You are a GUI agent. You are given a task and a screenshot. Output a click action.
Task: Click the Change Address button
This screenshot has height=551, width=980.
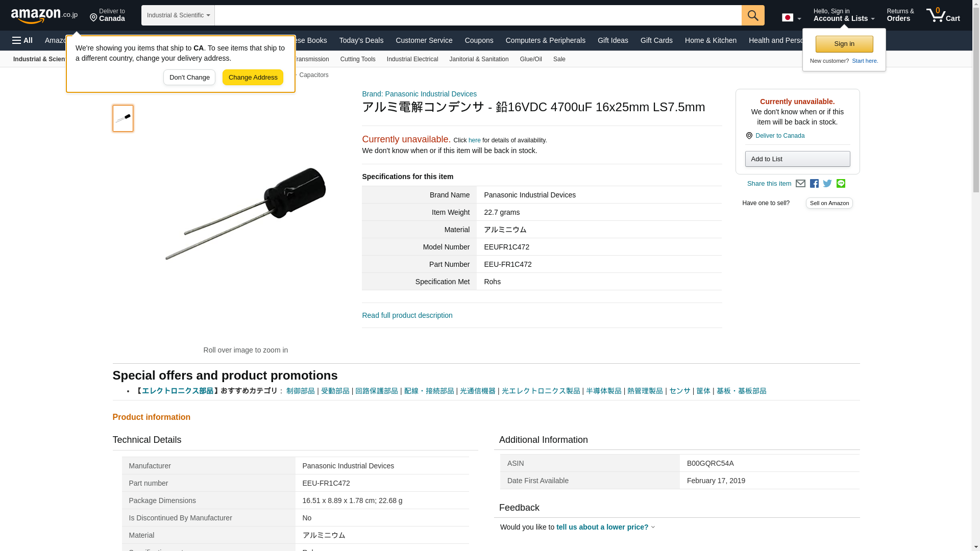point(253,78)
